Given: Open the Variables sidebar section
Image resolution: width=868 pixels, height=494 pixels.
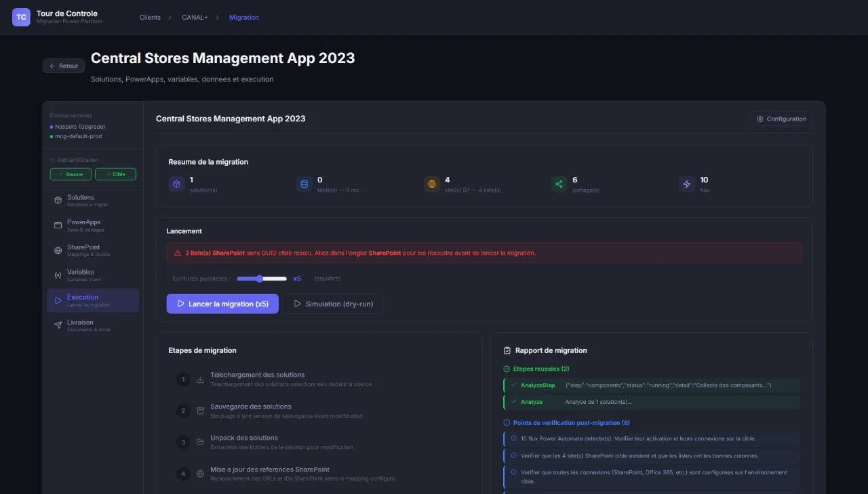Looking at the screenshot, I should (93, 275).
